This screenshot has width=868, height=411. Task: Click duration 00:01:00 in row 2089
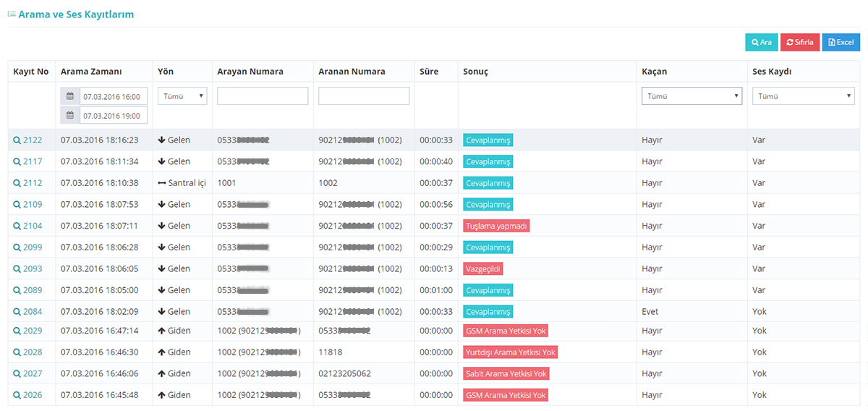(436, 290)
